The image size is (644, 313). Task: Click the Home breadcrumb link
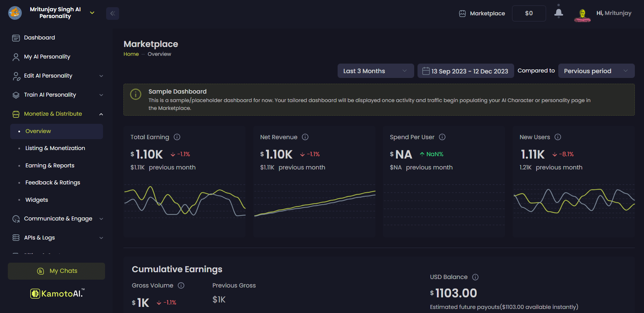point(131,54)
